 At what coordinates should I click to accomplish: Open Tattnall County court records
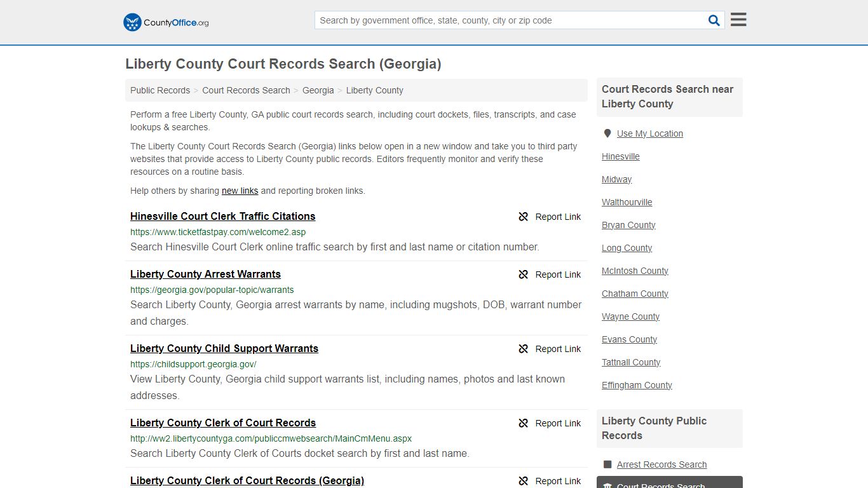[x=631, y=362]
